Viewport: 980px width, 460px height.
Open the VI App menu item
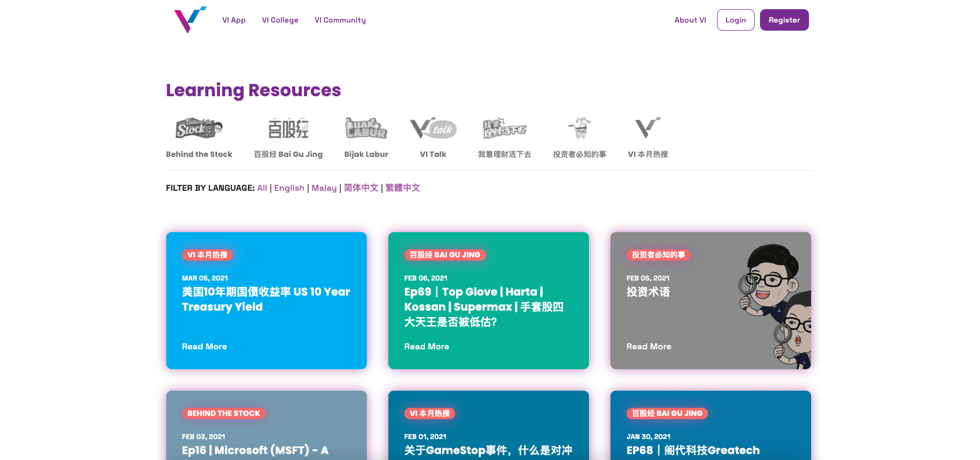pyautogui.click(x=234, y=20)
